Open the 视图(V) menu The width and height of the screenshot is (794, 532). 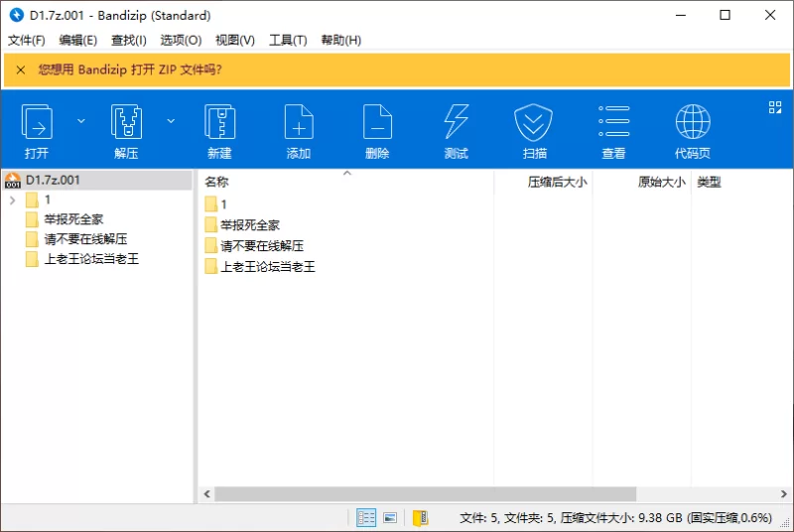tap(235, 40)
